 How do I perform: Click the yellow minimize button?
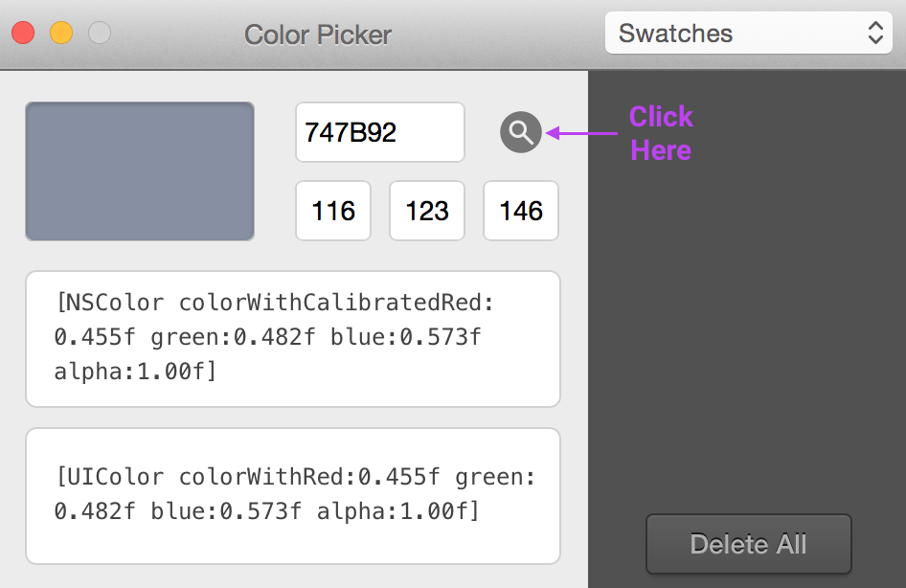pos(60,32)
